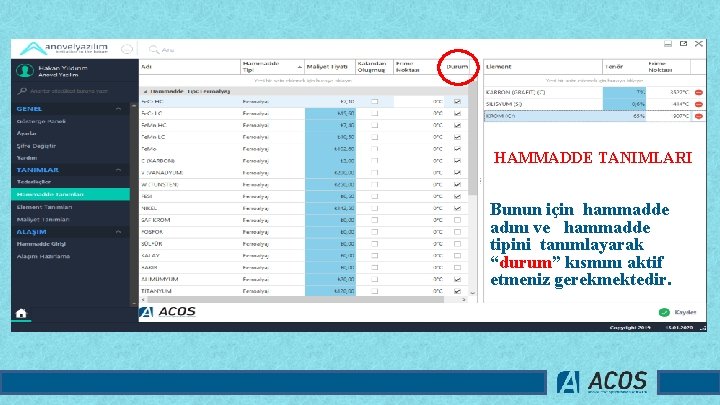Open the home icon in sidebar footer
This screenshot has width=720, height=405.
pos(21,314)
